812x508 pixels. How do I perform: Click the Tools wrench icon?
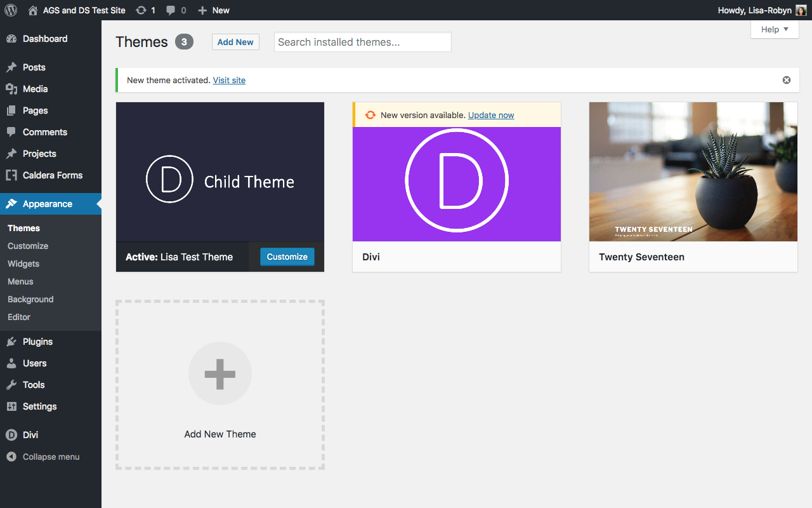(11, 385)
